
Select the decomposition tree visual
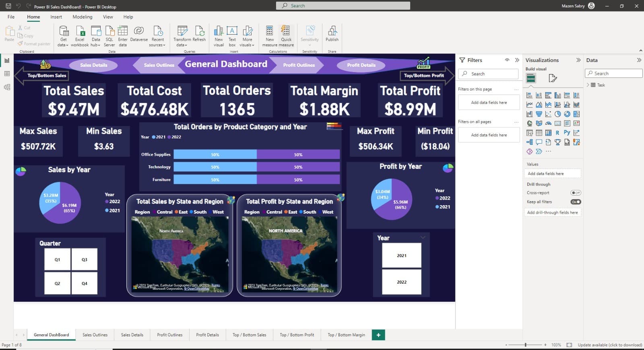click(530, 142)
